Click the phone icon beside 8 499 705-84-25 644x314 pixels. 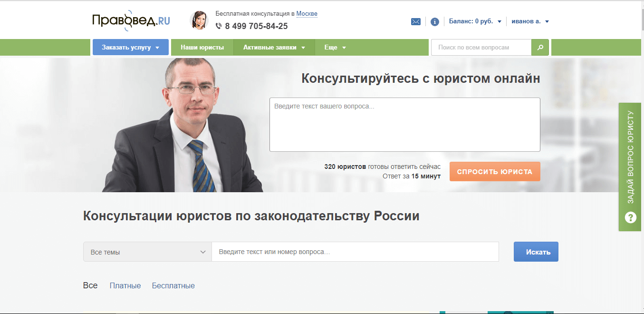(x=219, y=26)
